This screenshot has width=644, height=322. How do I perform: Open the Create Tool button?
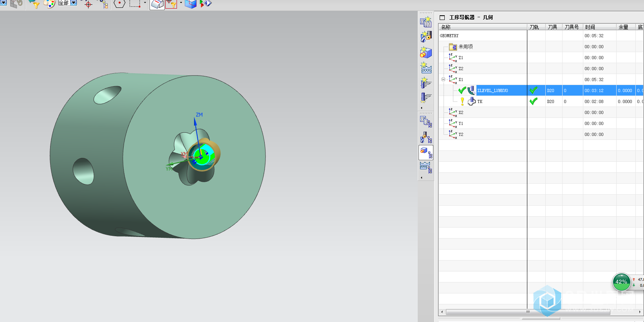click(426, 37)
